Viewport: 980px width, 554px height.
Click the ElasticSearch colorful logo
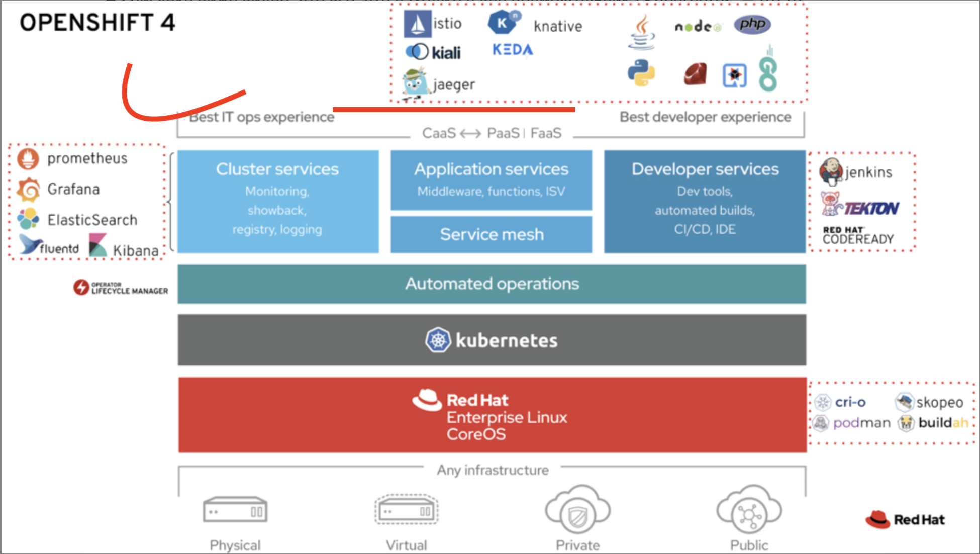(x=28, y=219)
